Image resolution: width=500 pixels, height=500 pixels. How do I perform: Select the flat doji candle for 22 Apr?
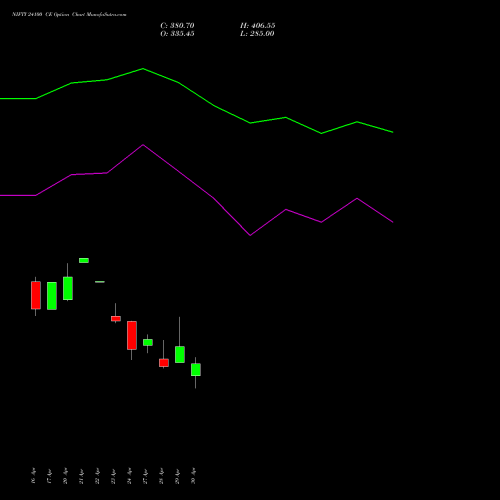tap(100, 282)
